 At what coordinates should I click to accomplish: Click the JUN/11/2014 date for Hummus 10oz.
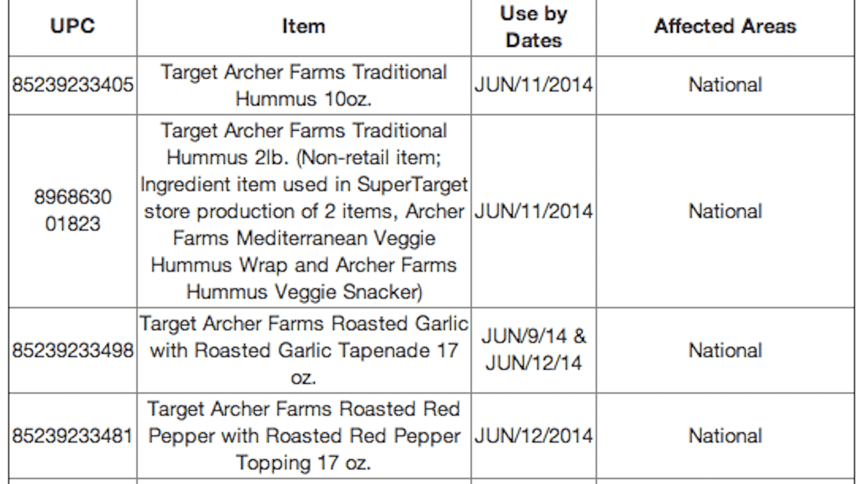pos(533,85)
